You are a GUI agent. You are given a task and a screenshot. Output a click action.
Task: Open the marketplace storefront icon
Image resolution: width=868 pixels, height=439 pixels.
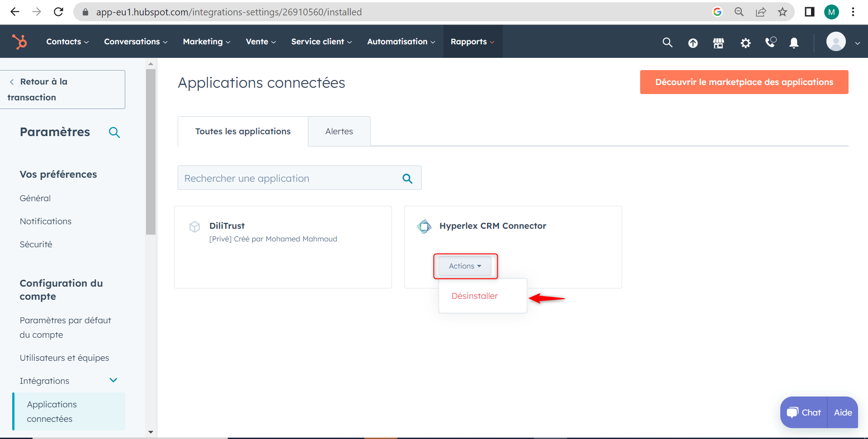pyautogui.click(x=718, y=43)
